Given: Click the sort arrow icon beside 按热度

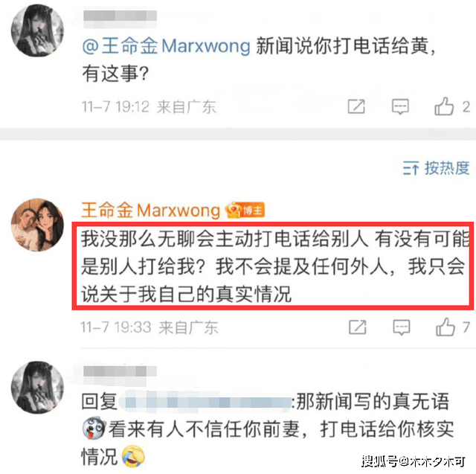Looking at the screenshot, I should pos(411,168).
